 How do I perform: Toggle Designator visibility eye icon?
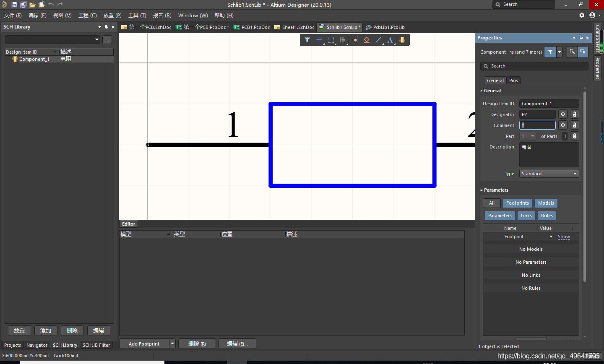[x=563, y=114]
